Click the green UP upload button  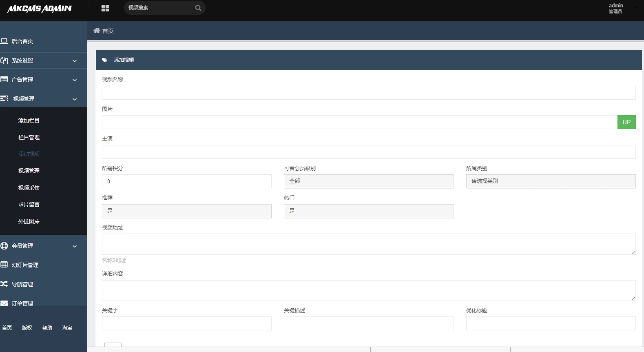(x=626, y=122)
